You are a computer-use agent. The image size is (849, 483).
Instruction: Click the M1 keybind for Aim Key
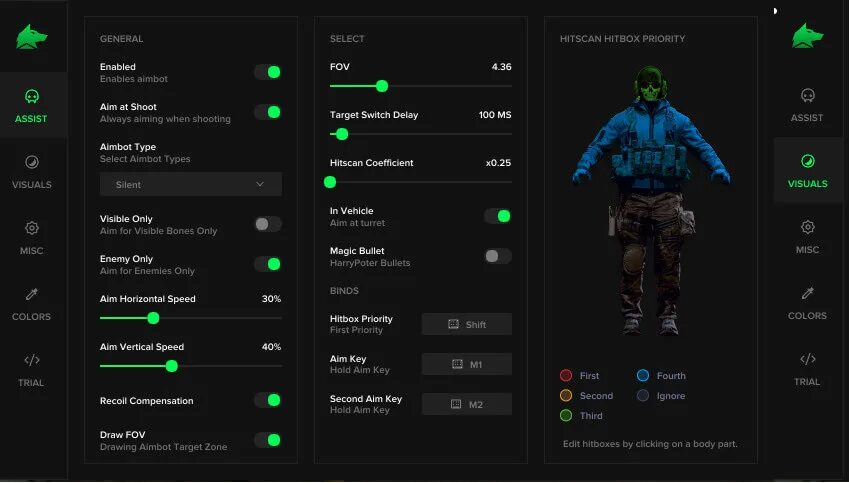467,364
